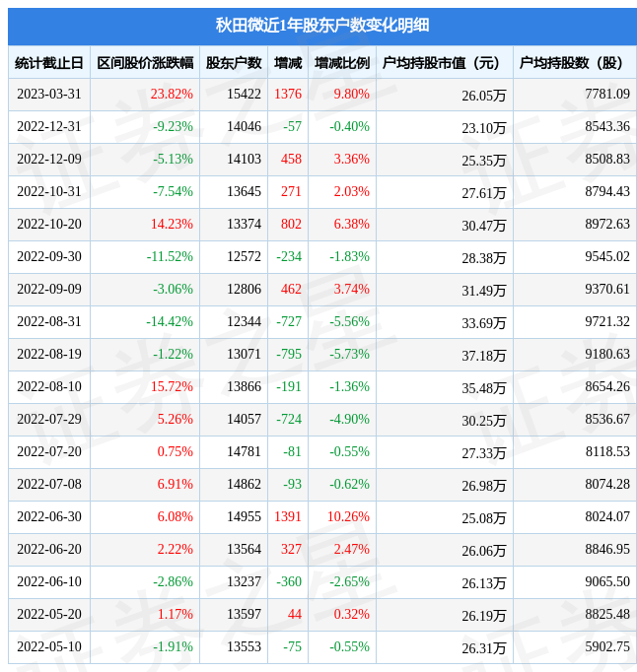Select the price change value 23.82%
Viewport: 637px width, 672px height.
(172, 94)
